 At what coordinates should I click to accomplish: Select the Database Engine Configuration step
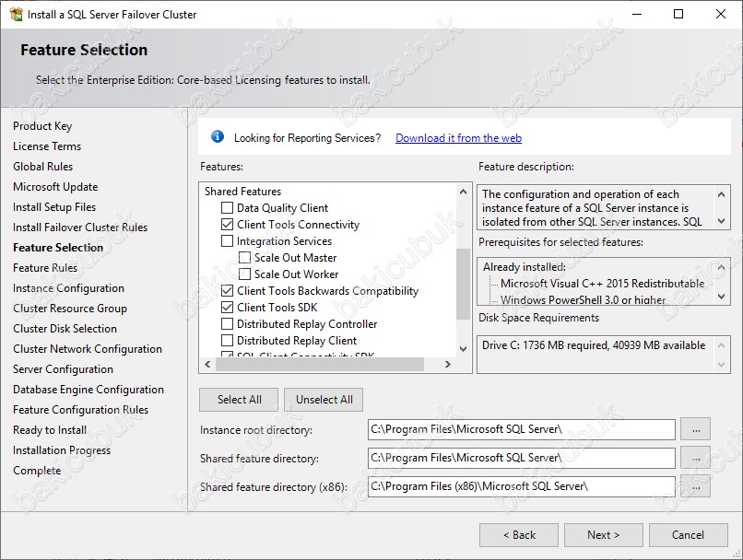[88, 390]
